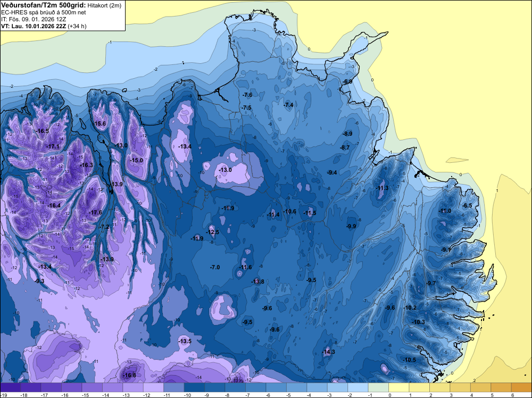532x398 pixels.
Task: Select the -10.3 temperature value
Action: (x=418, y=322)
